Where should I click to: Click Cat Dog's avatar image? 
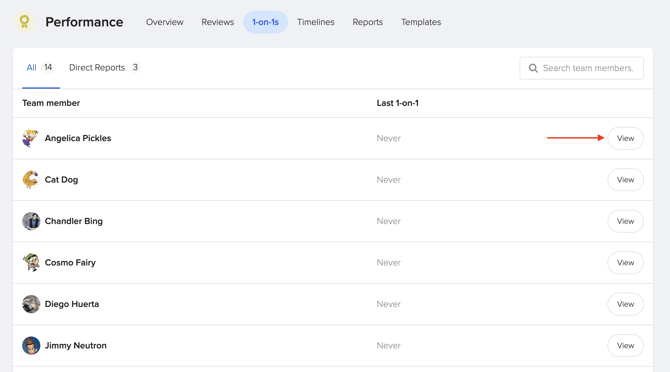31,180
